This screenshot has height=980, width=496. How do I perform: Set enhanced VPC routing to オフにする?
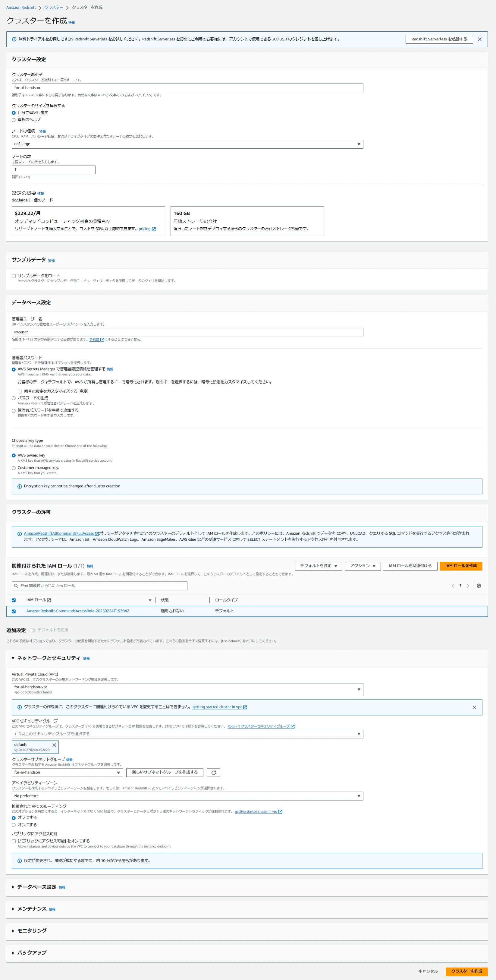tap(14, 818)
